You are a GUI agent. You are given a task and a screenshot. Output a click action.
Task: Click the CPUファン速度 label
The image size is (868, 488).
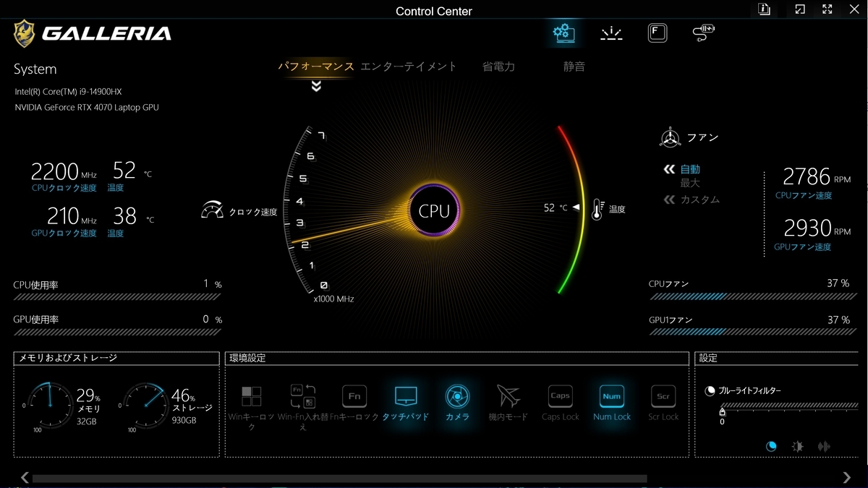point(804,196)
